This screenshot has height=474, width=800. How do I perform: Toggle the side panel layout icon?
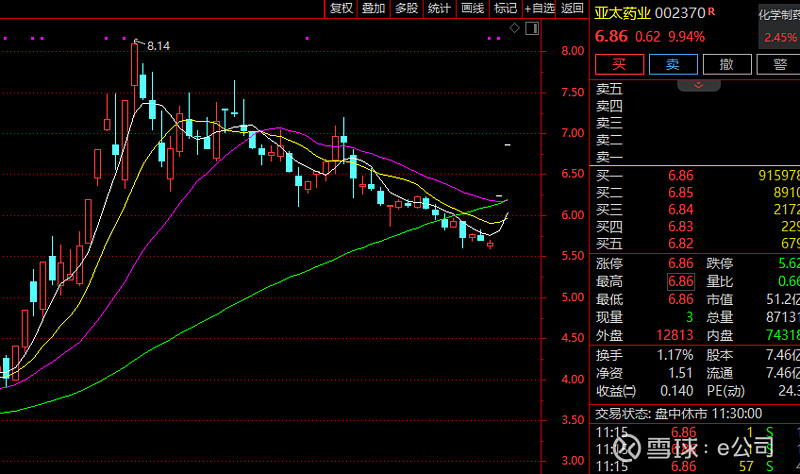pos(531,30)
